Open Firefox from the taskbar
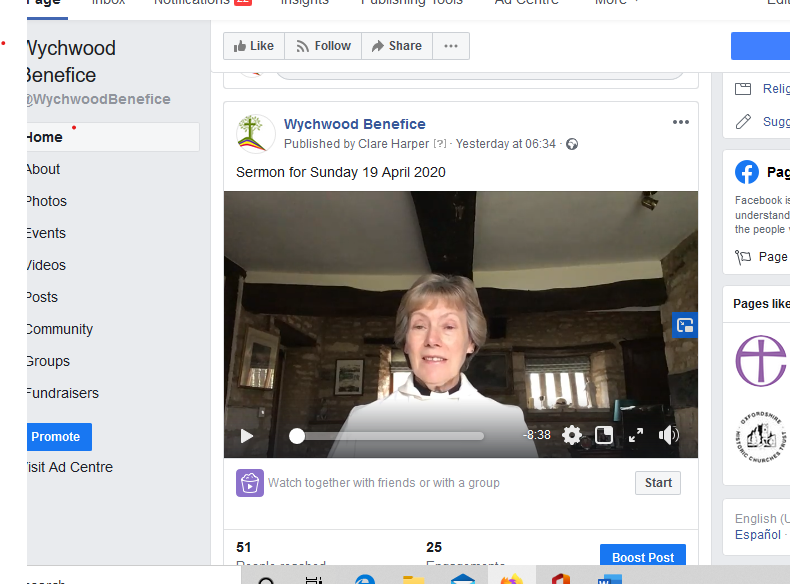Image resolution: width=790 pixels, height=584 pixels. point(512,579)
